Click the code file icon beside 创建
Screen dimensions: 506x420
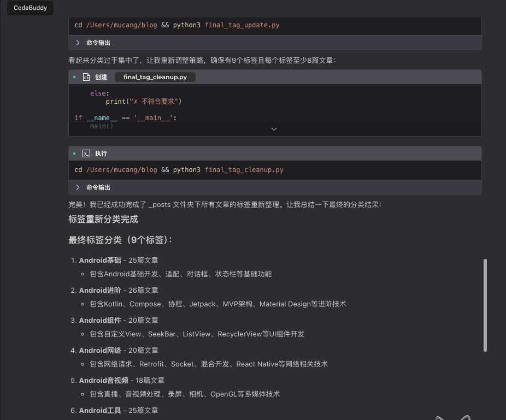[x=86, y=77]
